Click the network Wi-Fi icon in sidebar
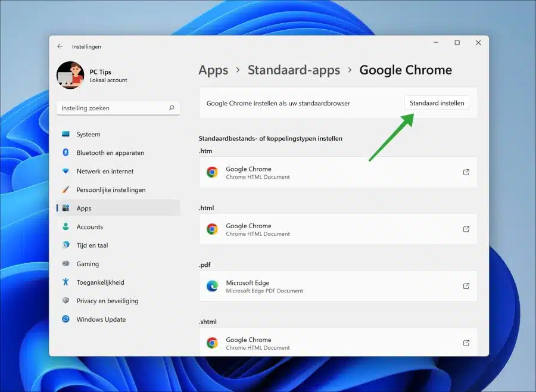The height and width of the screenshot is (392, 536). pyautogui.click(x=66, y=171)
